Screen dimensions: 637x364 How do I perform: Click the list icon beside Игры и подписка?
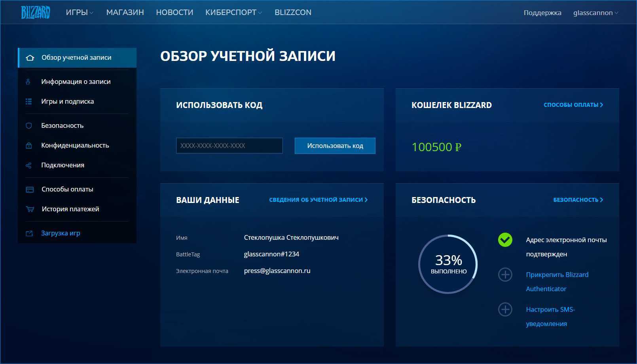(x=28, y=102)
